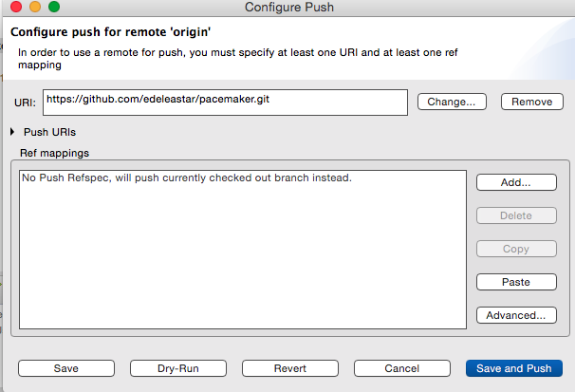Click into the URI text field
This screenshot has width=575, height=392.
point(225,103)
